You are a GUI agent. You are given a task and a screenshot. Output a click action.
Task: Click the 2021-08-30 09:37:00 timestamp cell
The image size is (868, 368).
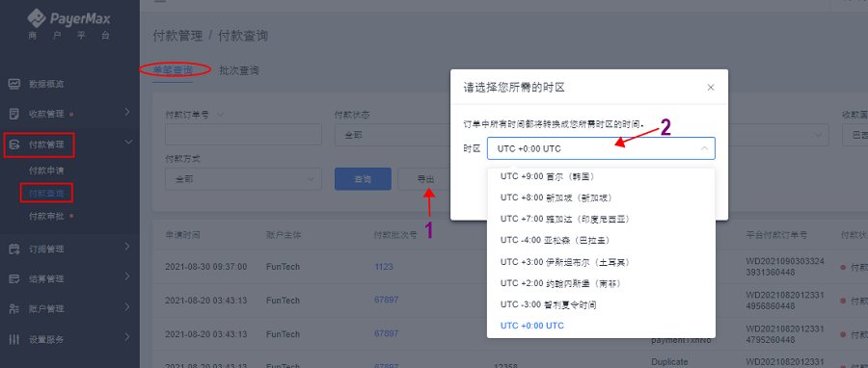(206, 266)
